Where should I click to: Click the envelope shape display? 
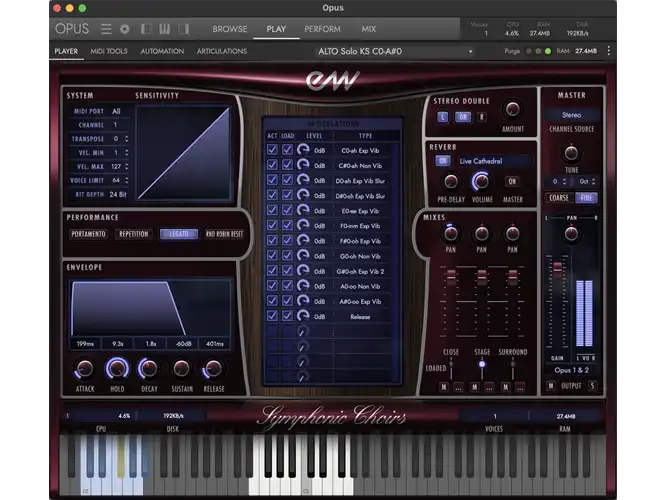coord(150,308)
